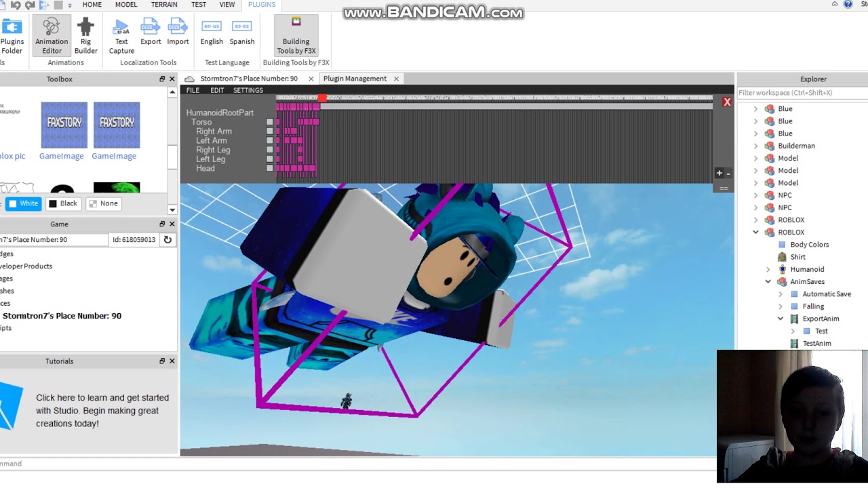Select Body Colors in Explorer
The width and height of the screenshot is (868, 488).
[809, 245]
